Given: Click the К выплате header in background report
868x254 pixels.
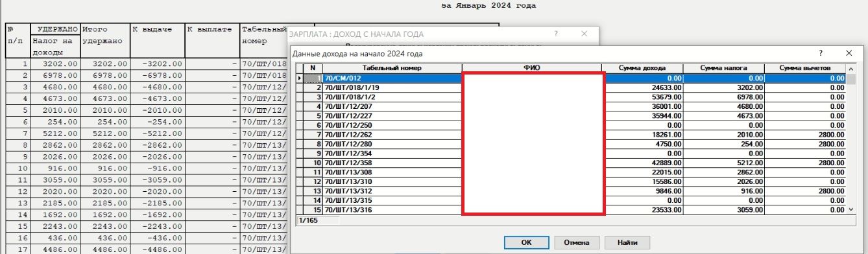Looking at the screenshot, I should tap(210, 29).
